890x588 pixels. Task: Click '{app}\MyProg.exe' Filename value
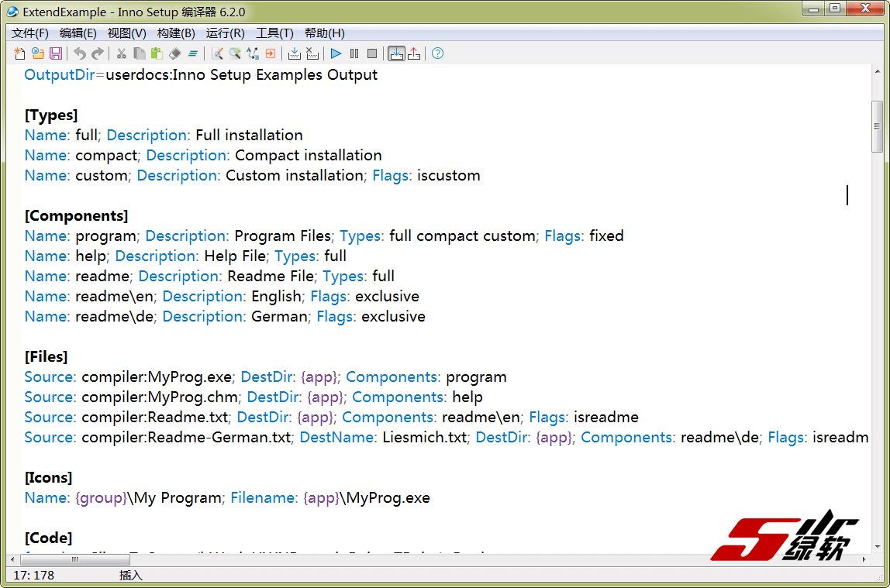coord(367,498)
